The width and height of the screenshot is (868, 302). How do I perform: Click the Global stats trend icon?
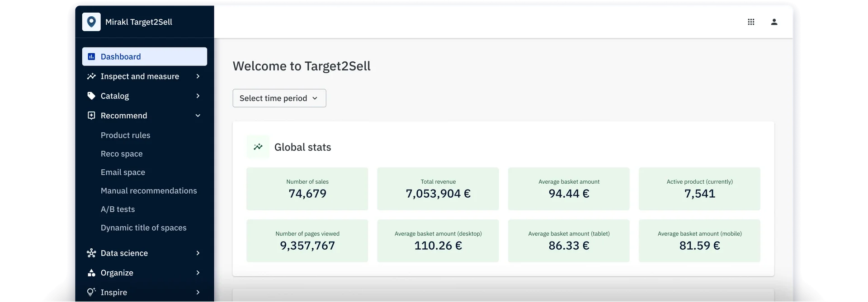258,147
